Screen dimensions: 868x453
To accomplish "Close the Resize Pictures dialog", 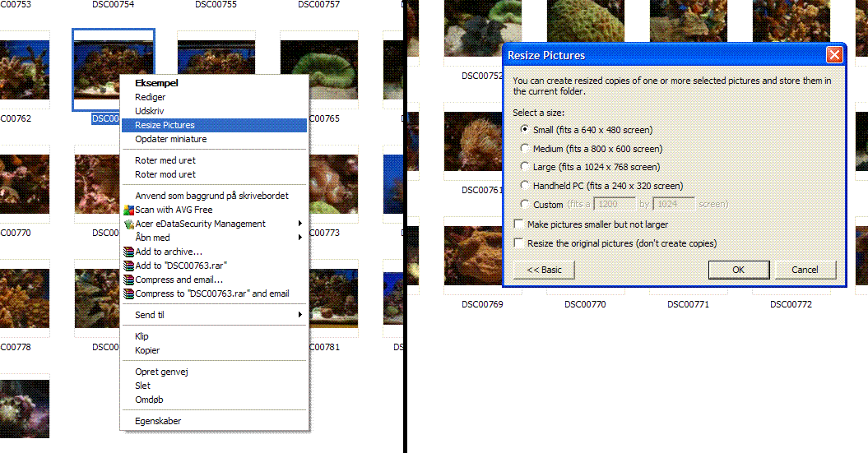I will 834,55.
